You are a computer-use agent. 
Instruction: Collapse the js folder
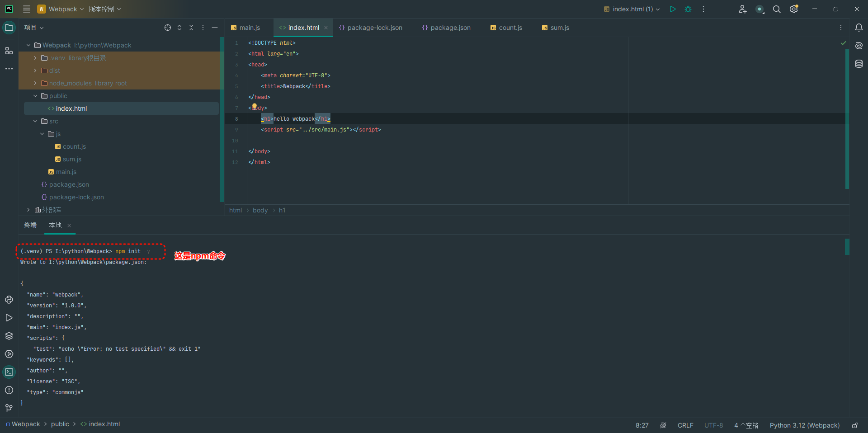click(42, 134)
